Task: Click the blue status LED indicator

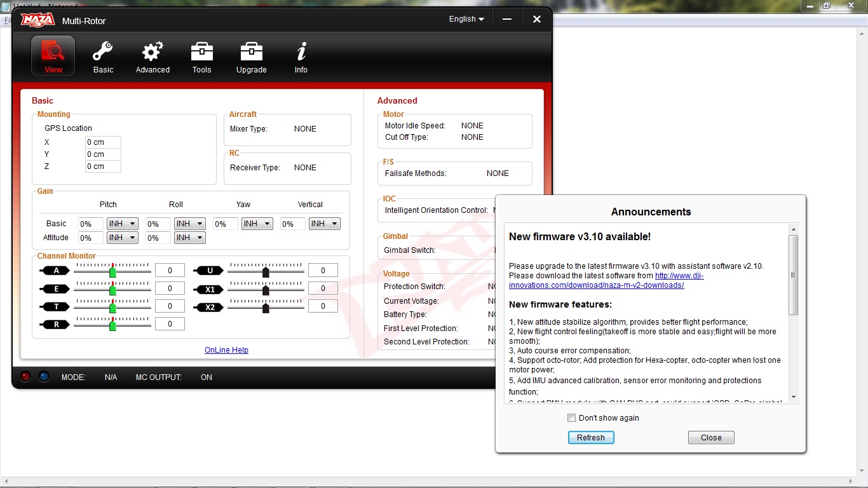Action: [43, 376]
